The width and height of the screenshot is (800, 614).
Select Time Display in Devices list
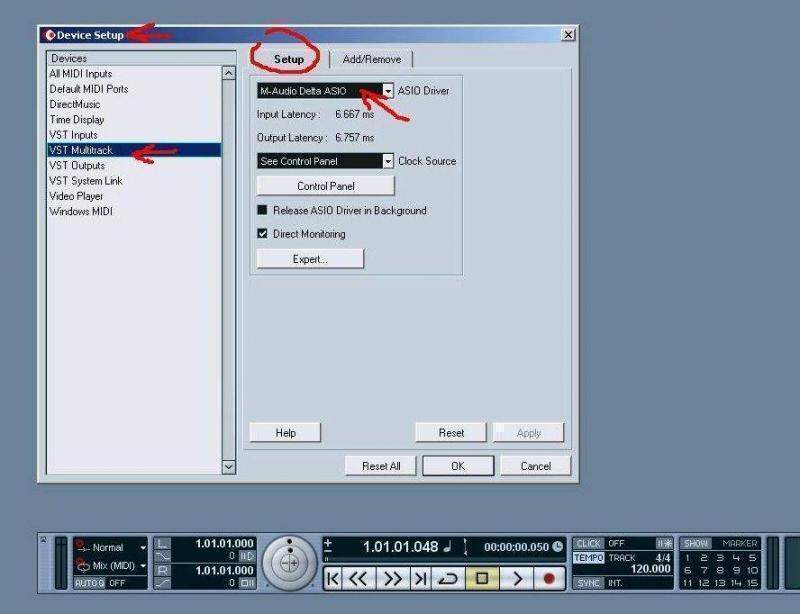134,120
